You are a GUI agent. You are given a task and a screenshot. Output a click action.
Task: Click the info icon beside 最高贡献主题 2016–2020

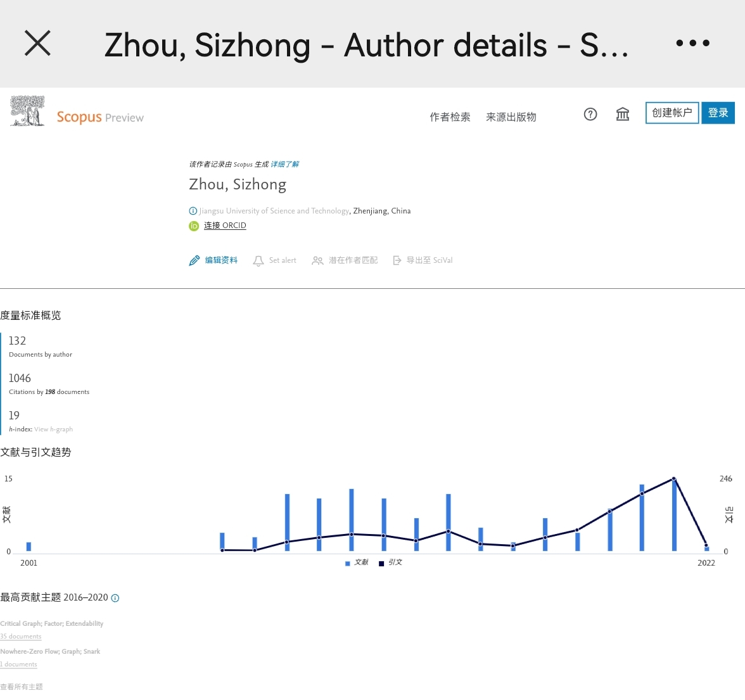[x=115, y=597]
